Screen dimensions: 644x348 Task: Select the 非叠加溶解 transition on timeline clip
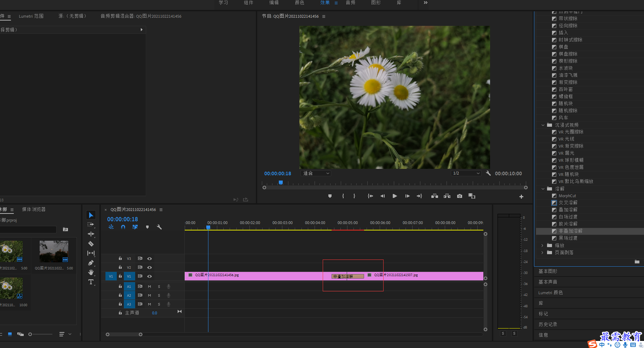347,276
